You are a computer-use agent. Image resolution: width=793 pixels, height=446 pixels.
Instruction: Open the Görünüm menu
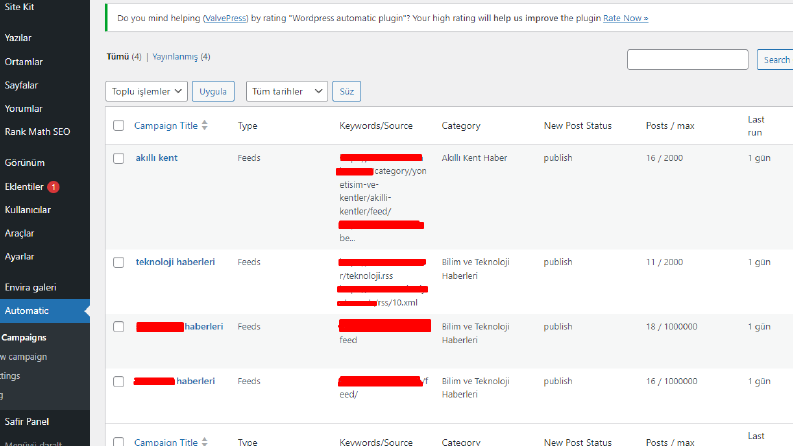[25, 163]
